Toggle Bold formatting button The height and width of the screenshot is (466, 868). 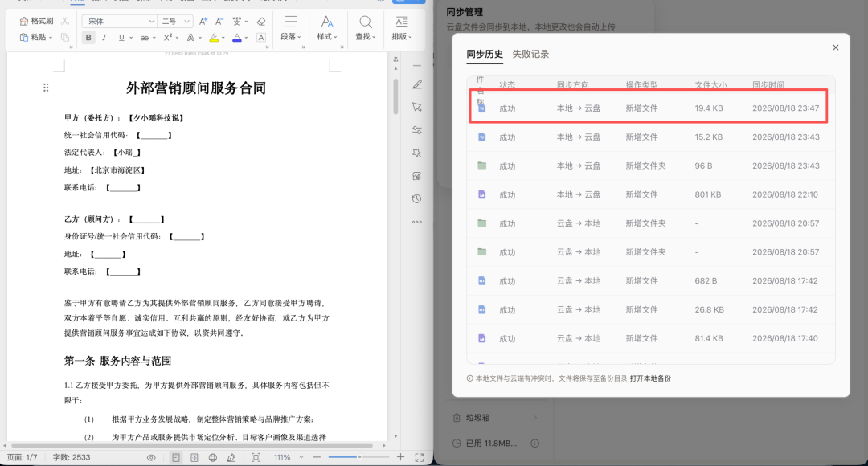(88, 38)
